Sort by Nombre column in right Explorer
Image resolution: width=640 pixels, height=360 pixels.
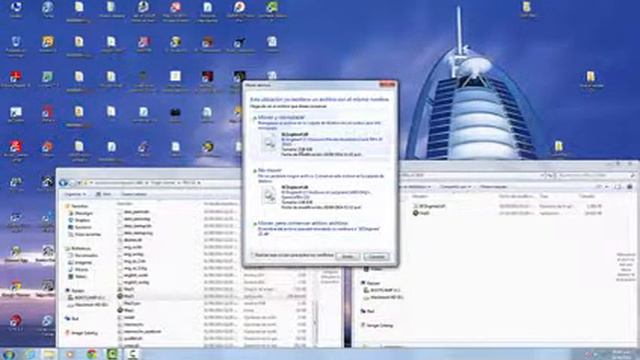point(420,197)
